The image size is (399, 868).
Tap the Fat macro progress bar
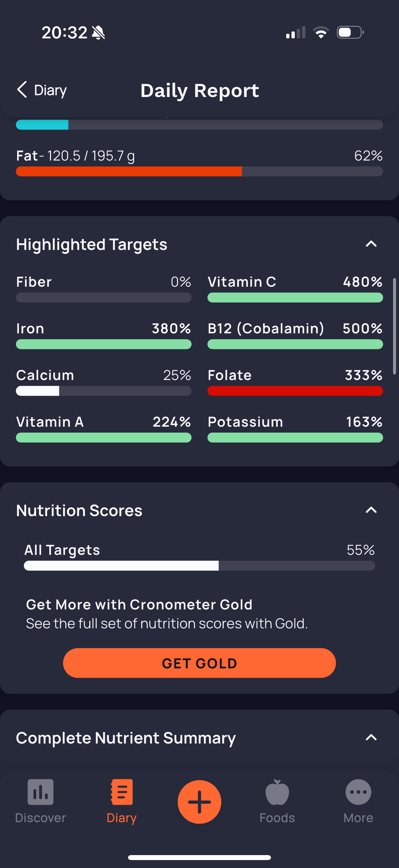[199, 171]
